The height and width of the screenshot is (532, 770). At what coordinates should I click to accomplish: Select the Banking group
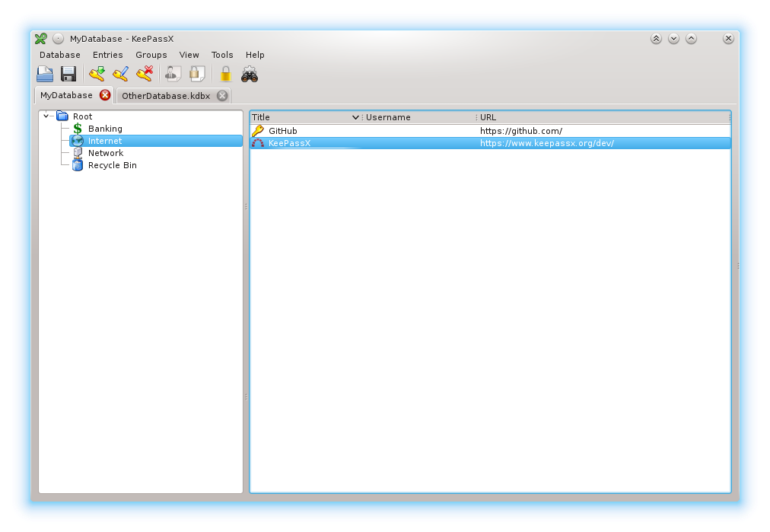104,129
